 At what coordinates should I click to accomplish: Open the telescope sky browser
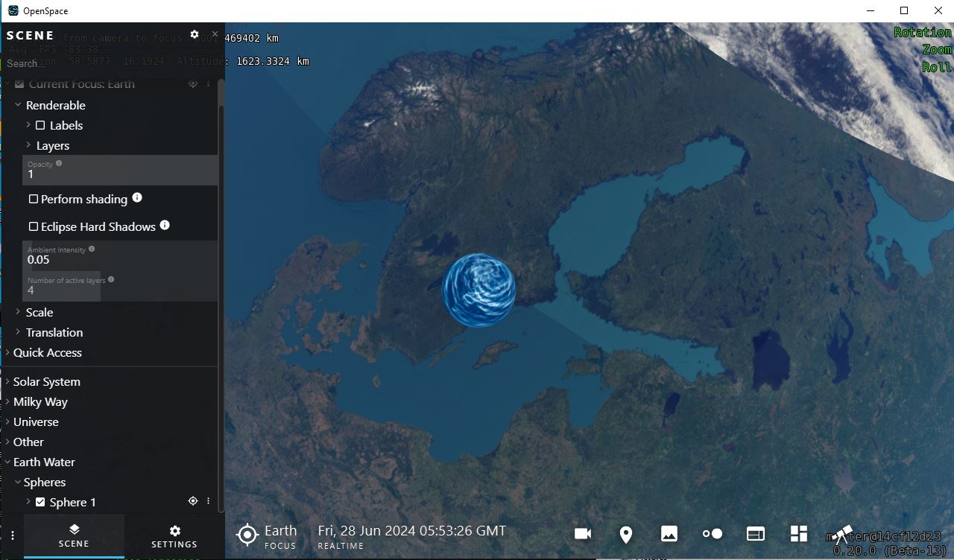point(842,534)
